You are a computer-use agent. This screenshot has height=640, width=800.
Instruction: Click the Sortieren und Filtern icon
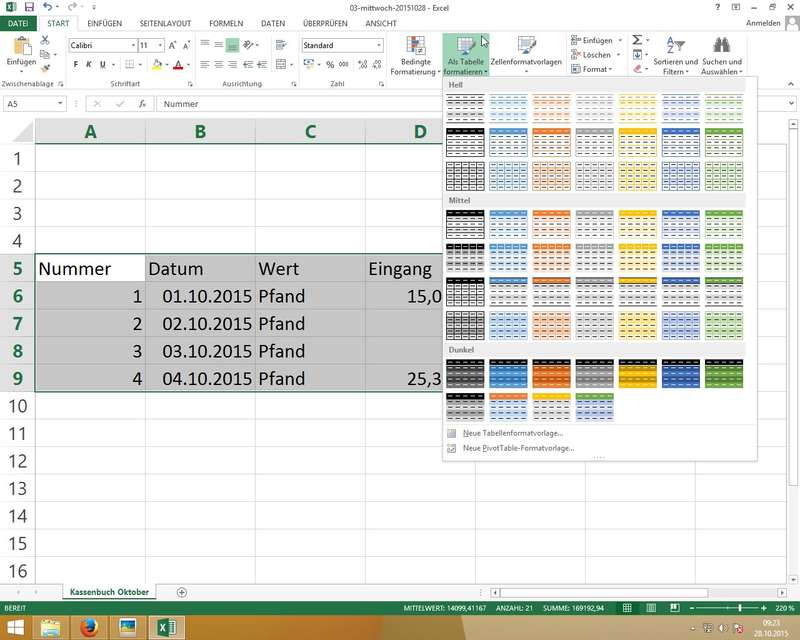(x=676, y=46)
